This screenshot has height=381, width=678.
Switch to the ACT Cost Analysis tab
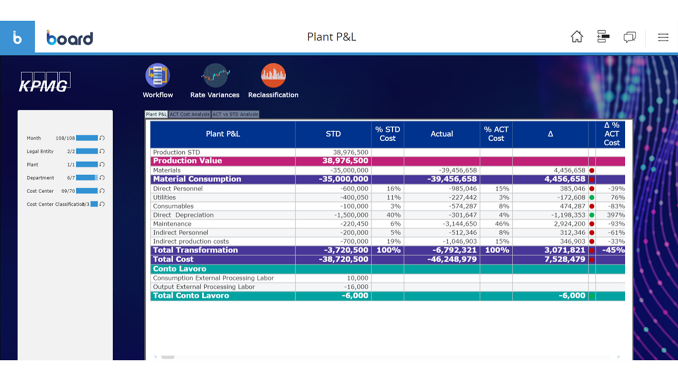click(189, 114)
